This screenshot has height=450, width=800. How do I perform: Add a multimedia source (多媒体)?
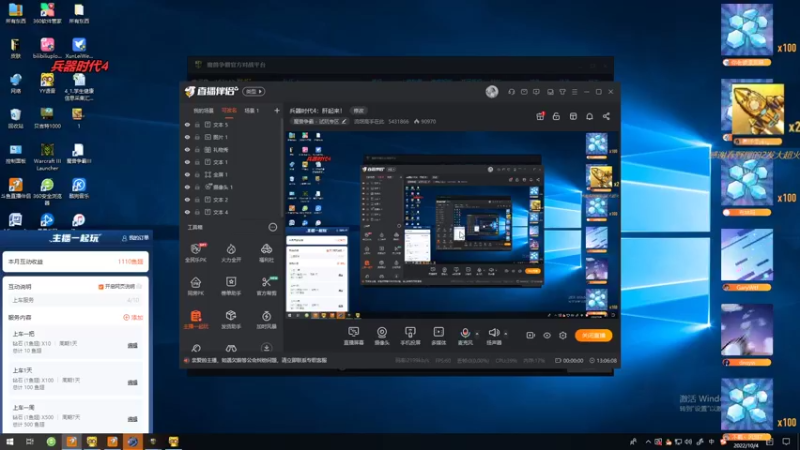[x=439, y=336]
